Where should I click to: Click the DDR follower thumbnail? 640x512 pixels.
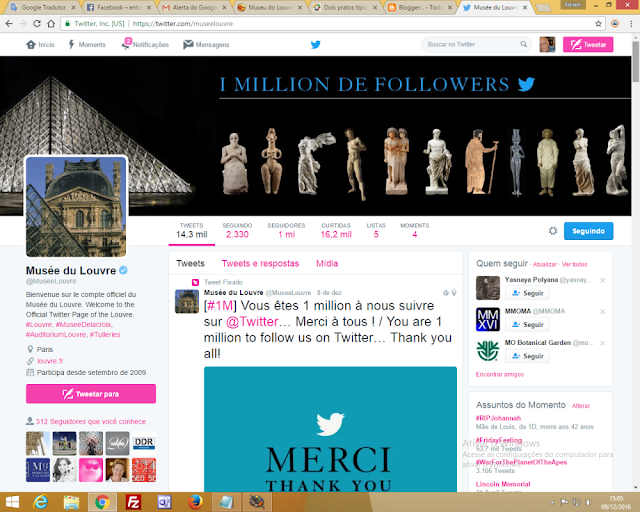pos(144,443)
